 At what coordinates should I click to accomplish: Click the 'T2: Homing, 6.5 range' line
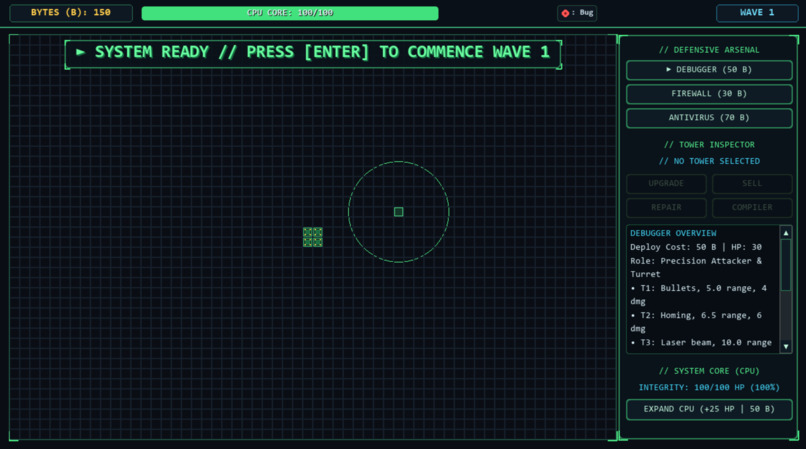[697, 322]
